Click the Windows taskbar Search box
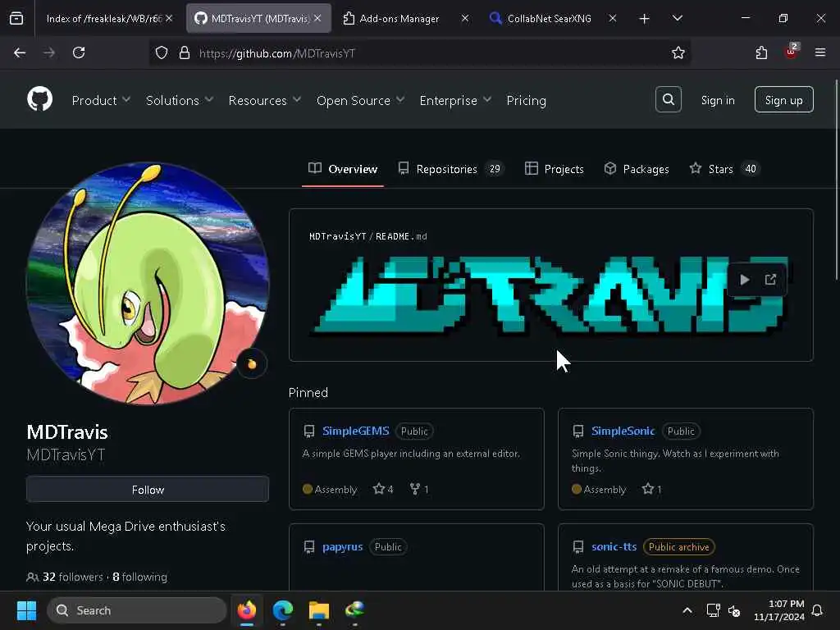Screen dimensions: 840x630 tap(137, 610)
